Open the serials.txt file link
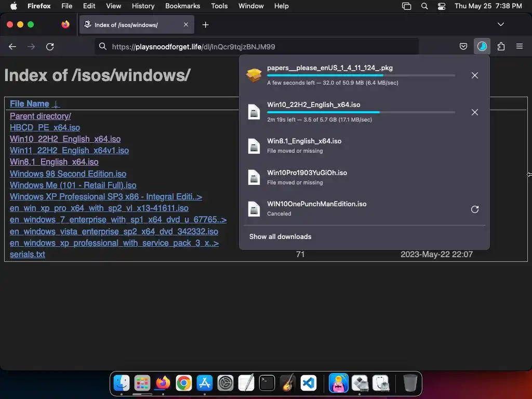This screenshot has height=399, width=532. pos(27,255)
